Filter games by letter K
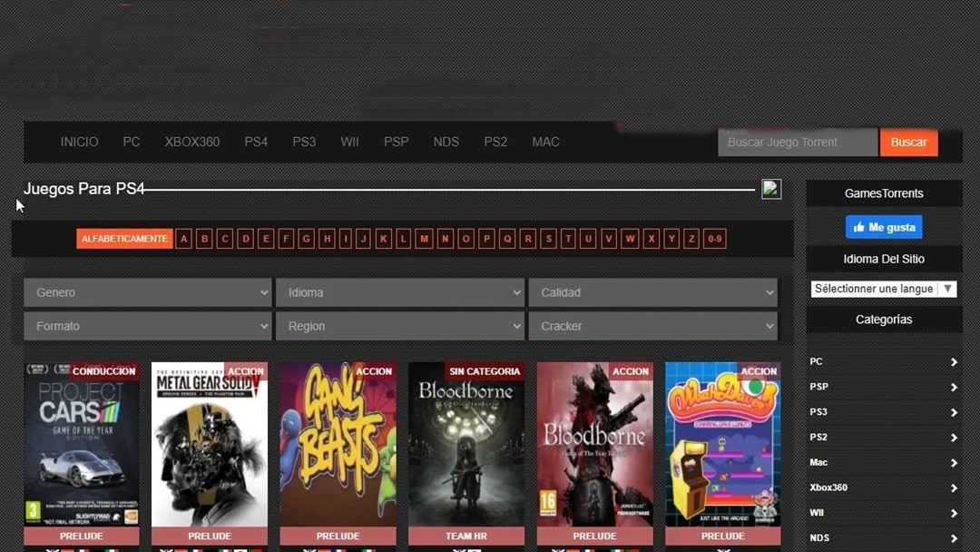980x552 pixels. click(x=383, y=239)
